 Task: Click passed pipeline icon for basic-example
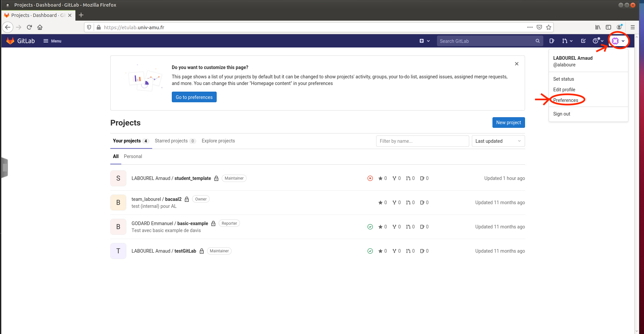pos(370,227)
